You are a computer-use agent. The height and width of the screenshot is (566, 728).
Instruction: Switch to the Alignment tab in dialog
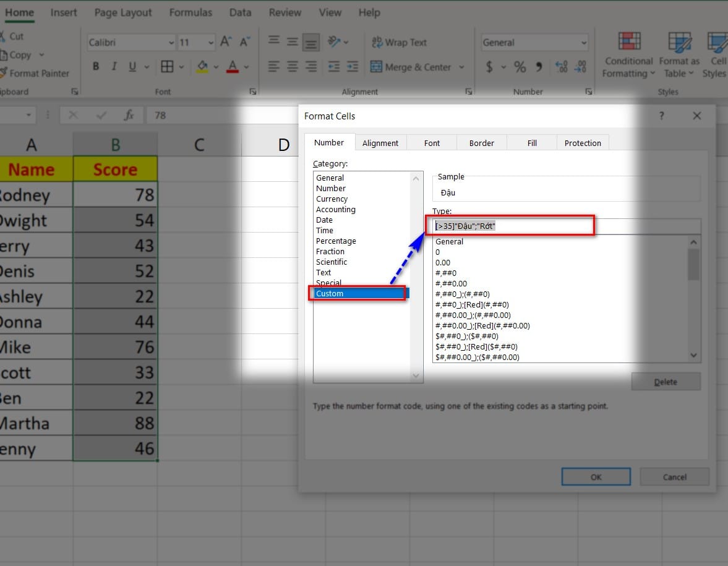[380, 143]
